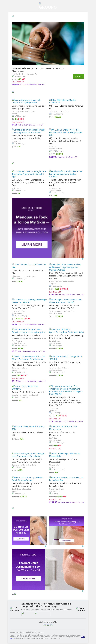Open the Right QR Code image
The height and width of the screenshot is (644, 96).
click(x=81, y=609)
